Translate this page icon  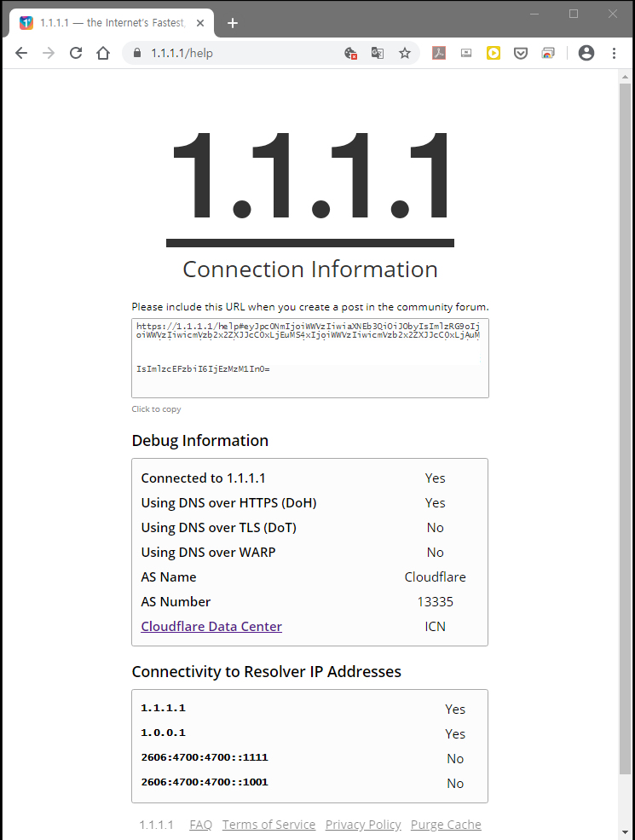coord(378,53)
